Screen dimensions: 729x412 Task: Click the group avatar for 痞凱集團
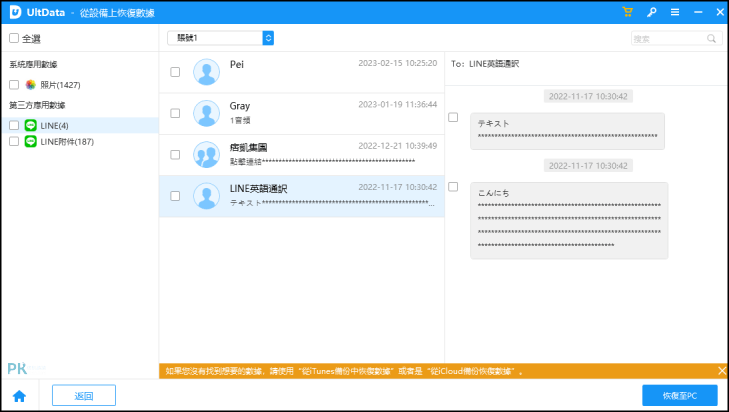206,154
